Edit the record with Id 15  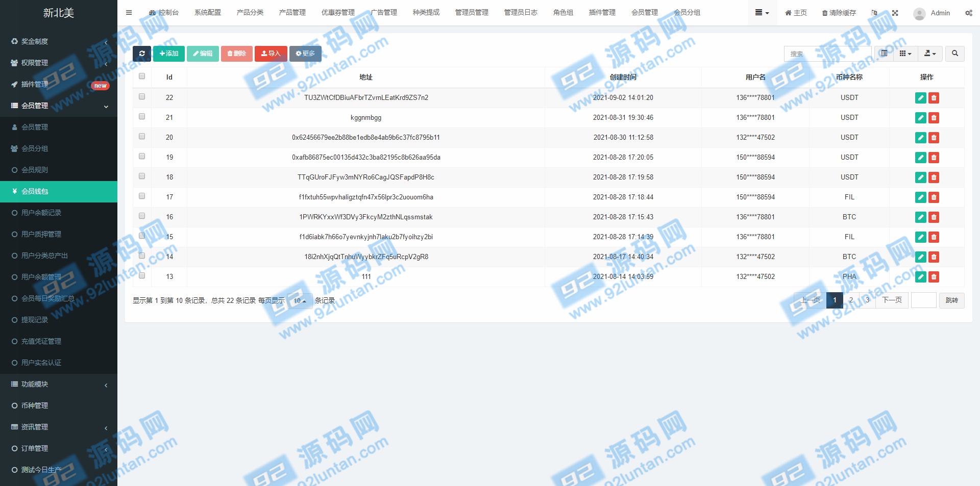(x=921, y=237)
